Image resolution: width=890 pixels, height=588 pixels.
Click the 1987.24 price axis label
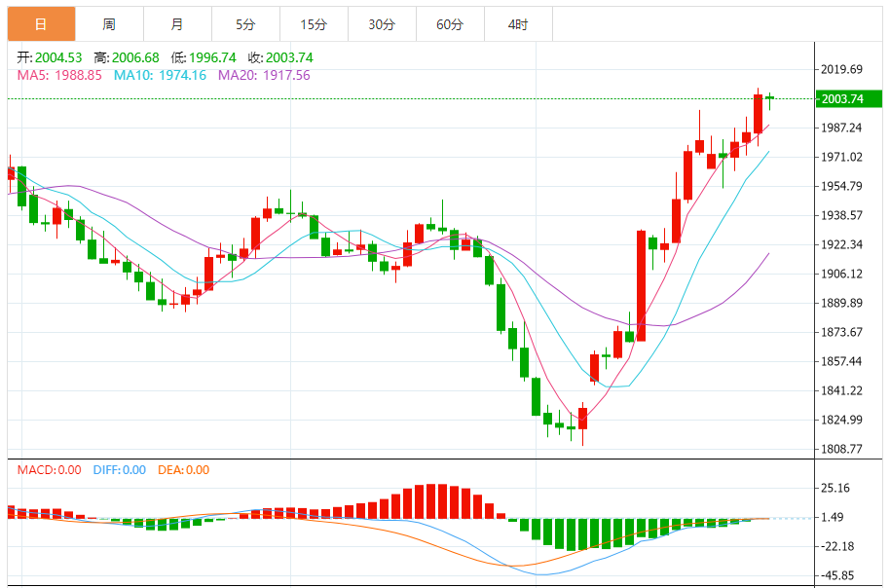pyautogui.click(x=841, y=128)
